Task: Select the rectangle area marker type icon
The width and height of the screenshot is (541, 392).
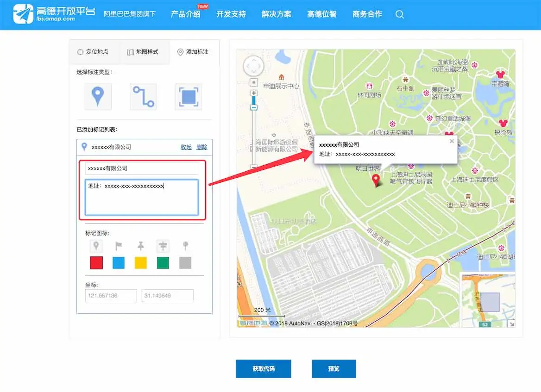Action: (x=189, y=96)
